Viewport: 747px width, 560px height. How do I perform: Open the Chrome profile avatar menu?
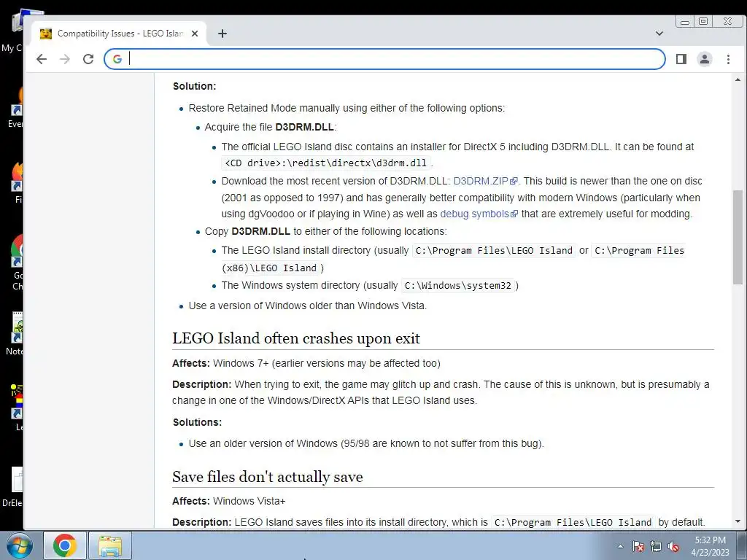pyautogui.click(x=705, y=59)
